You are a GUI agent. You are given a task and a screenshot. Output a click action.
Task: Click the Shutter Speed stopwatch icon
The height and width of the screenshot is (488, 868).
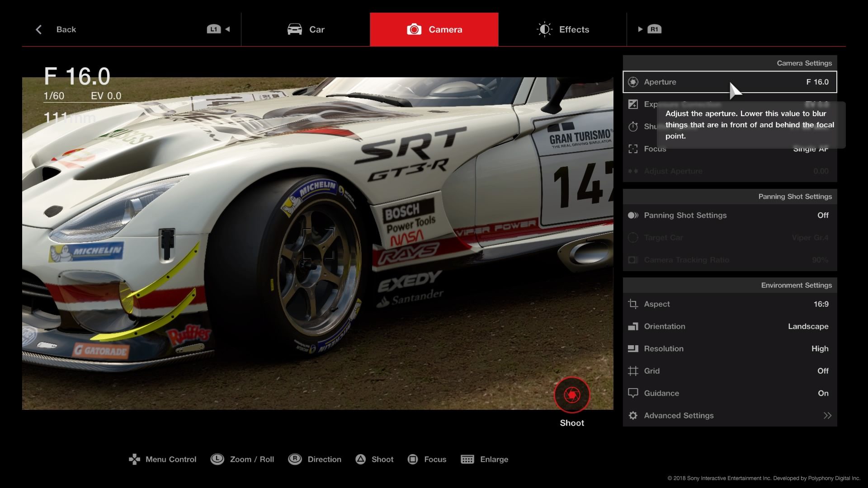[x=633, y=127]
